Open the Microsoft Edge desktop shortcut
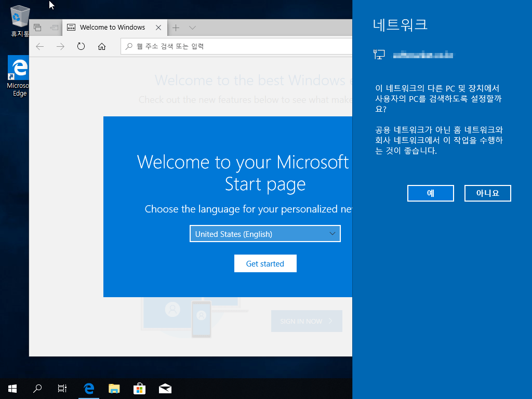 pyautogui.click(x=18, y=76)
